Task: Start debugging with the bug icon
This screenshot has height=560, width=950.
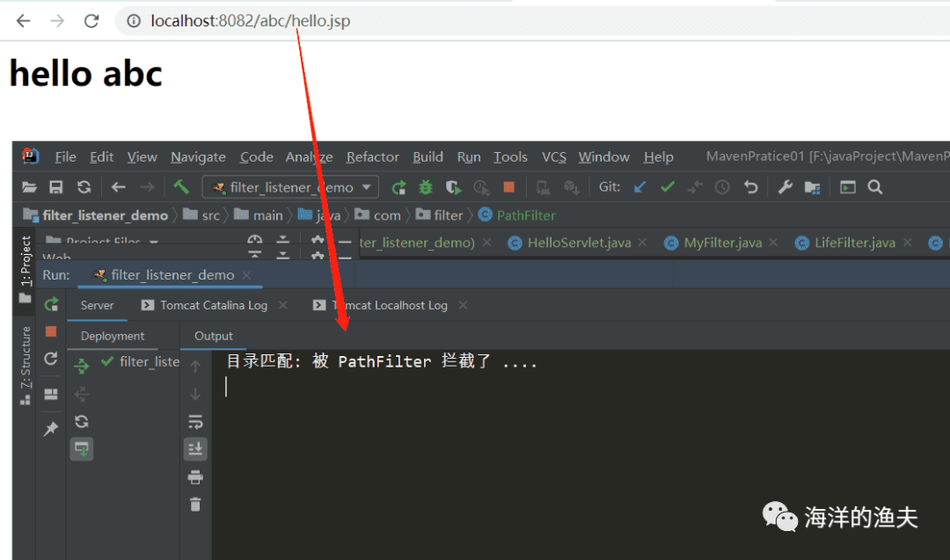Action: (426, 187)
